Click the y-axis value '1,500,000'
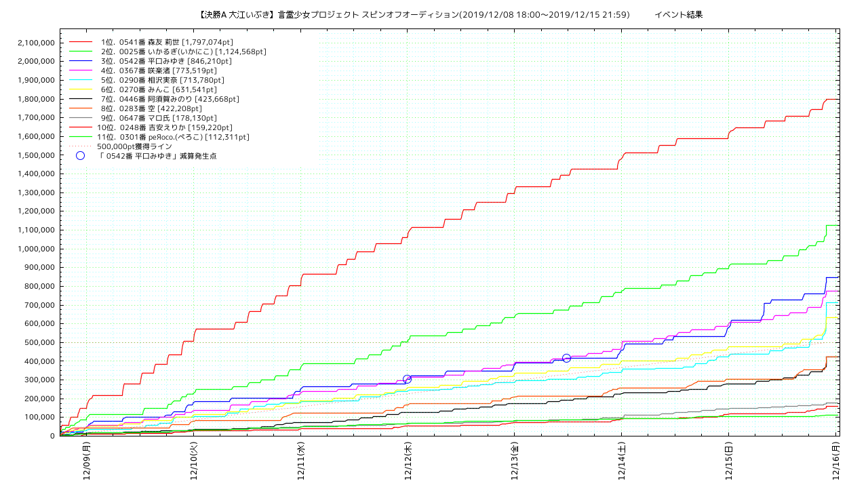868x488 pixels. pos(35,155)
